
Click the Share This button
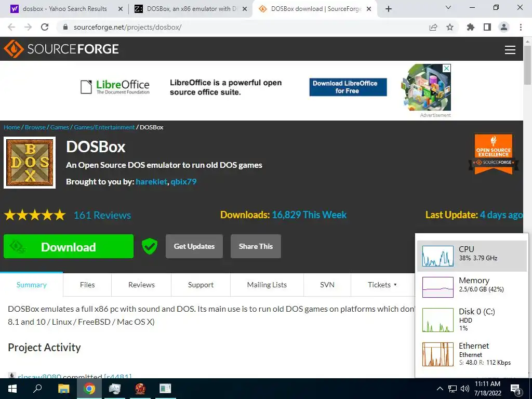tap(256, 246)
